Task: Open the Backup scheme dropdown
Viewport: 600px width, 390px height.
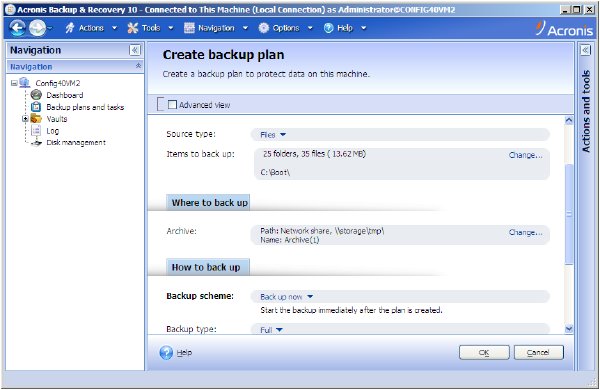Action: click(287, 297)
